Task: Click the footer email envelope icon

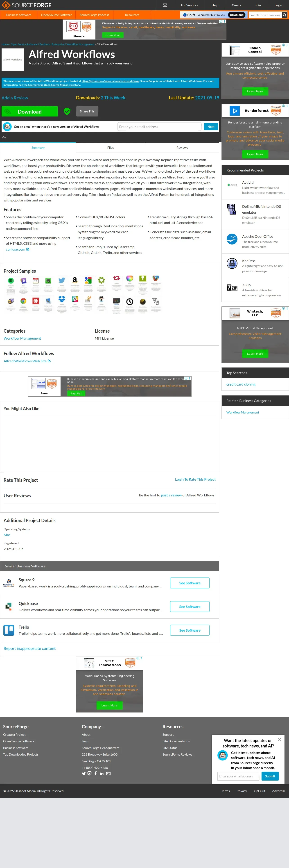Action: click(x=108, y=774)
